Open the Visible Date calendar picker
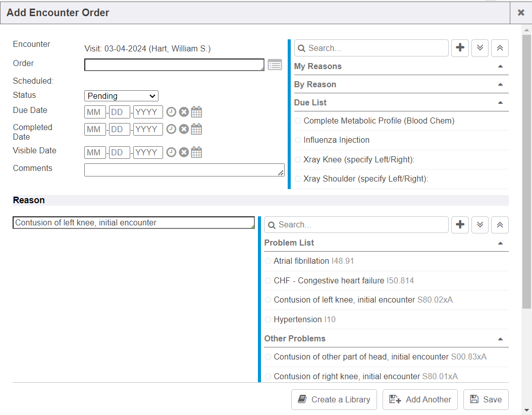Screen dimensions: 532x415 click(x=196, y=152)
